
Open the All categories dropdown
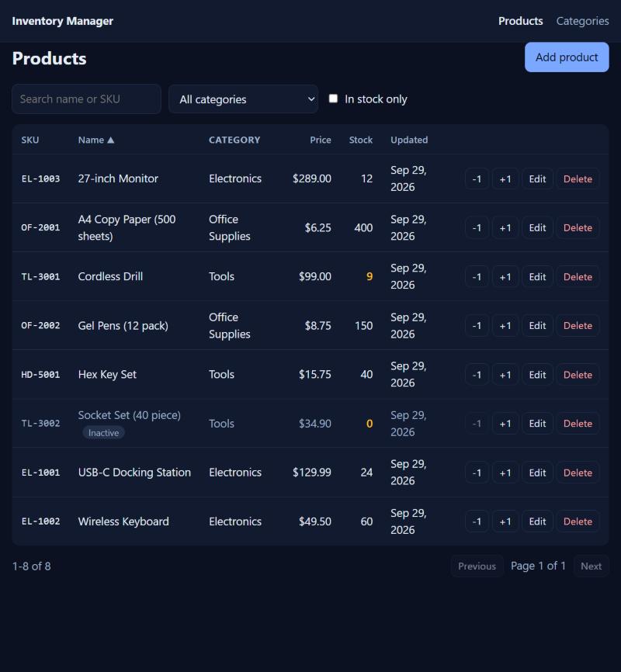pos(243,99)
